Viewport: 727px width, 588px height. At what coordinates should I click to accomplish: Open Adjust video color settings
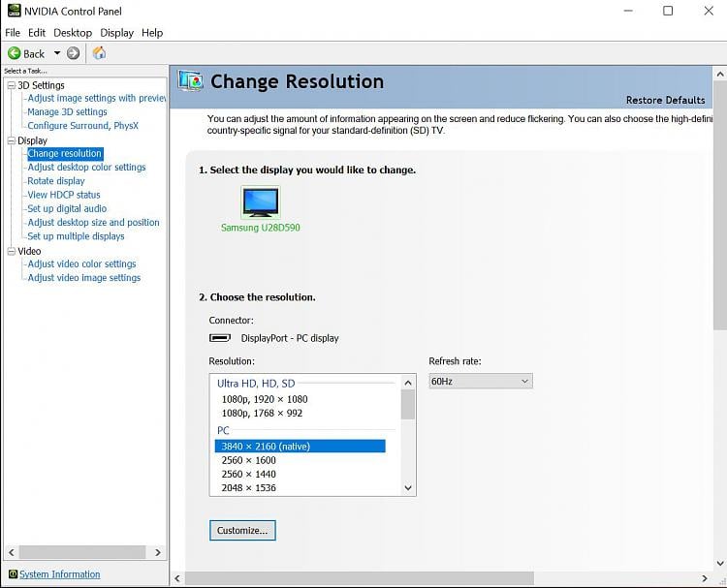point(82,264)
